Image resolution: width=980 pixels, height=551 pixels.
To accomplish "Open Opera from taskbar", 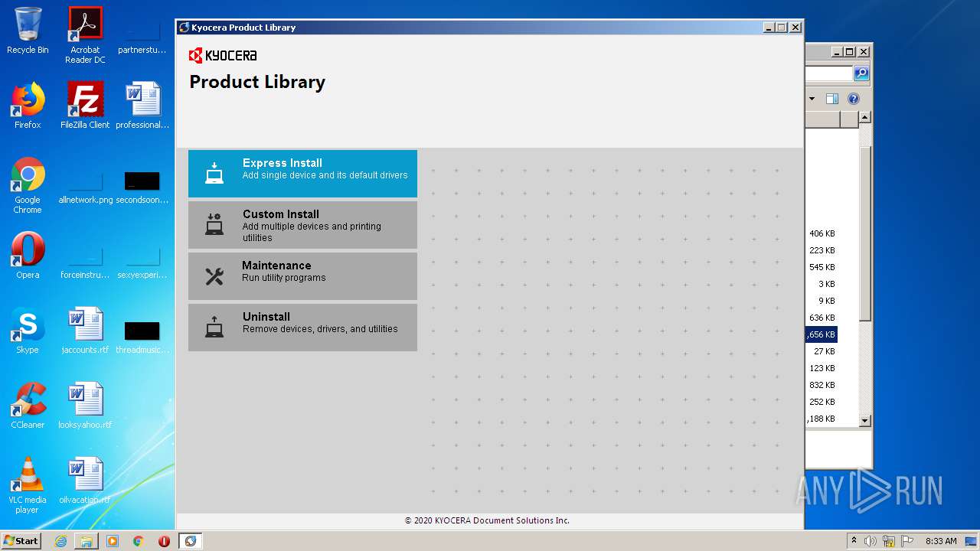I will pyautogui.click(x=164, y=541).
